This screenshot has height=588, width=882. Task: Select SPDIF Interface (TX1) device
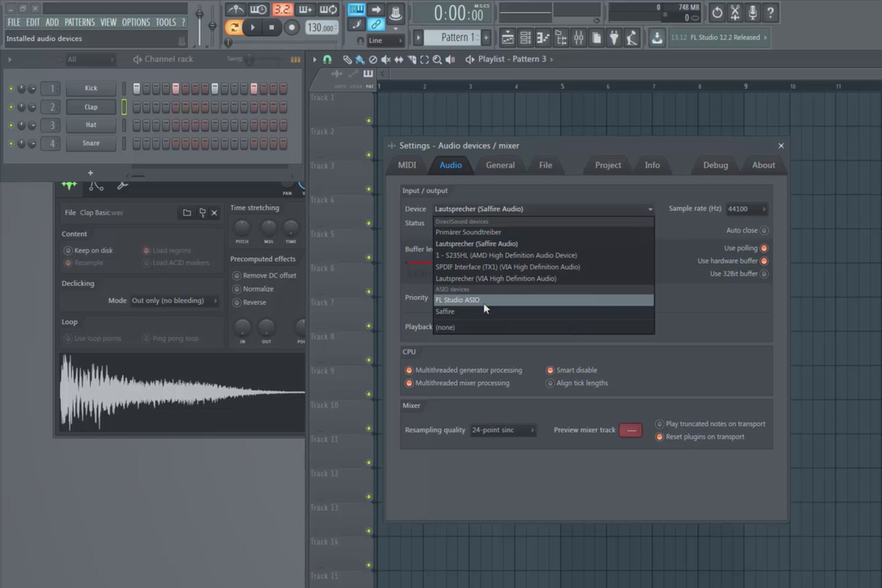543,267
